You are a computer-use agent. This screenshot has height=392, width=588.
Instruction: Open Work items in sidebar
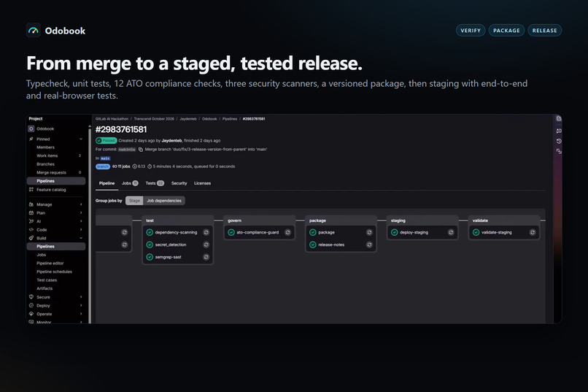coord(47,155)
